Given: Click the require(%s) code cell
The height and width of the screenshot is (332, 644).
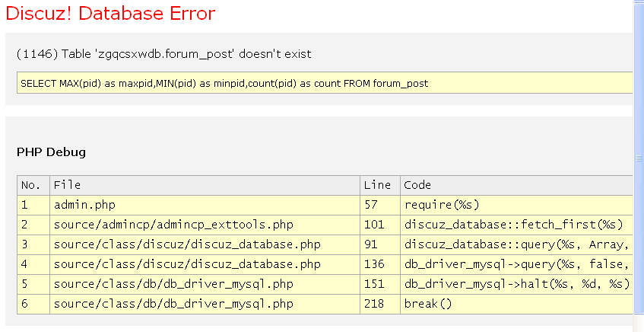Looking at the screenshot, I should click(x=442, y=205).
